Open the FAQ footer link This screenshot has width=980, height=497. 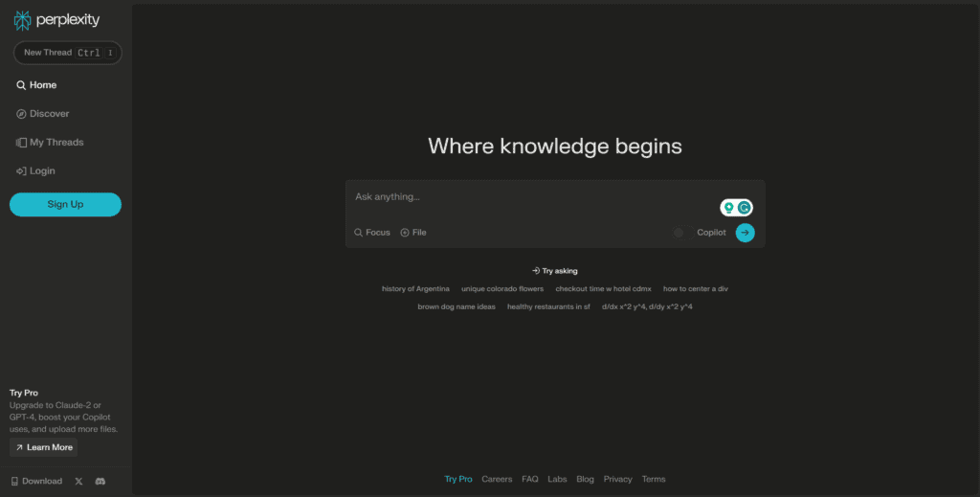(530, 479)
